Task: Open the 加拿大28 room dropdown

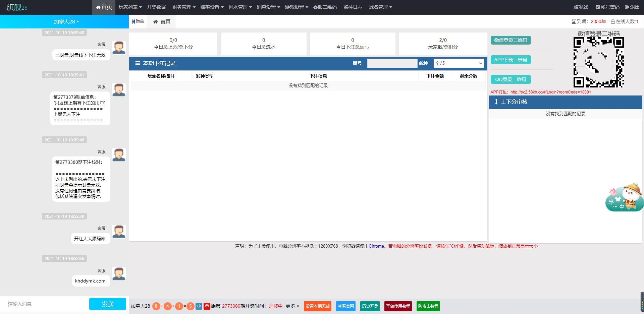Action: 66,21
